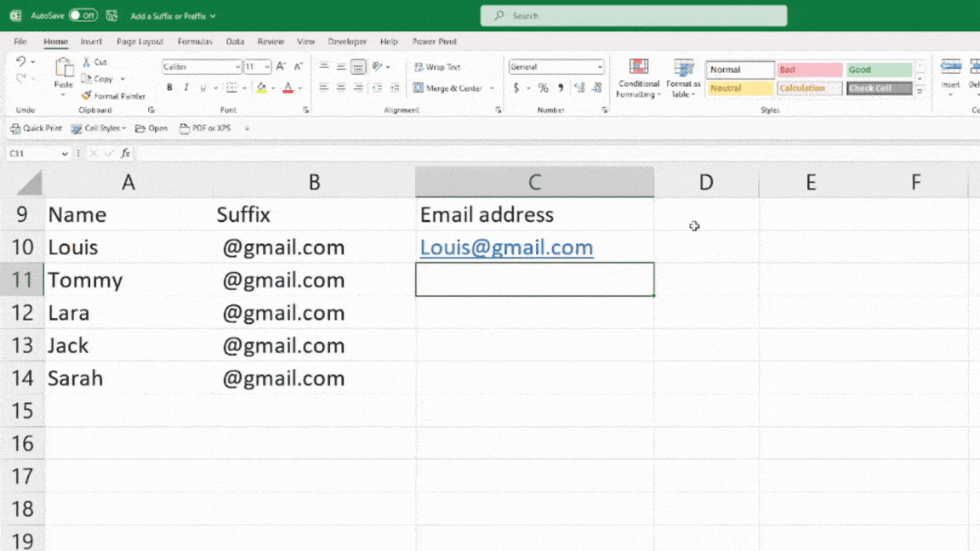Click the Increase Decimal icon

579,88
